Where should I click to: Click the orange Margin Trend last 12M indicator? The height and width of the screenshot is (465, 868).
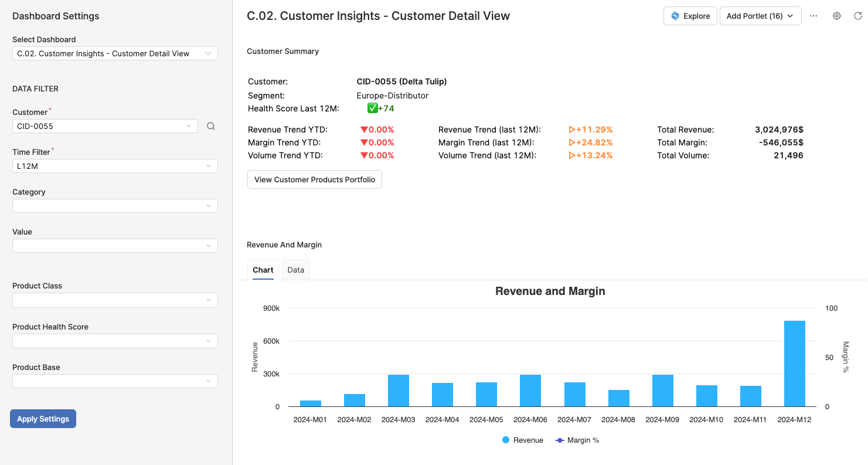574,142
